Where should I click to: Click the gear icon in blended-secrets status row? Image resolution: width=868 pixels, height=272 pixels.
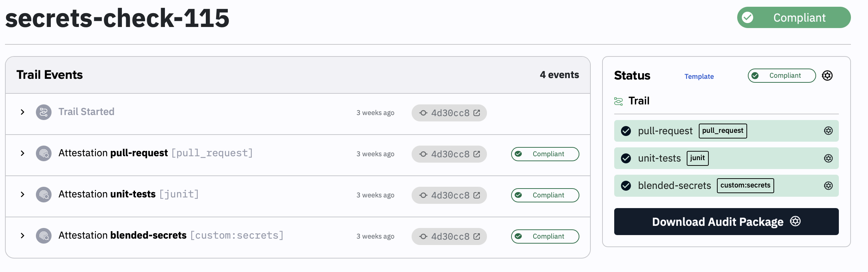pos(828,185)
